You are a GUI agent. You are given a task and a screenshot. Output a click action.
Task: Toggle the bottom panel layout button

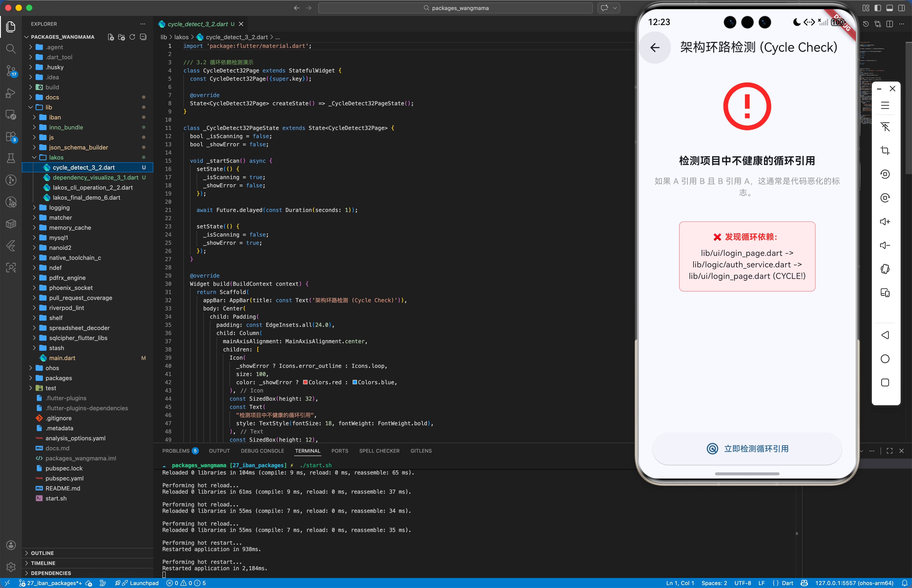point(889,8)
